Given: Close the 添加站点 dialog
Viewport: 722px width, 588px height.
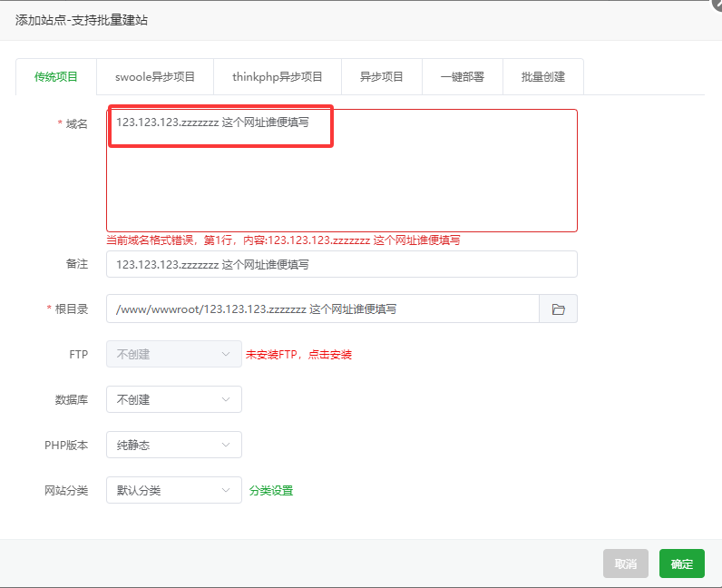Looking at the screenshot, I should (x=717, y=4).
